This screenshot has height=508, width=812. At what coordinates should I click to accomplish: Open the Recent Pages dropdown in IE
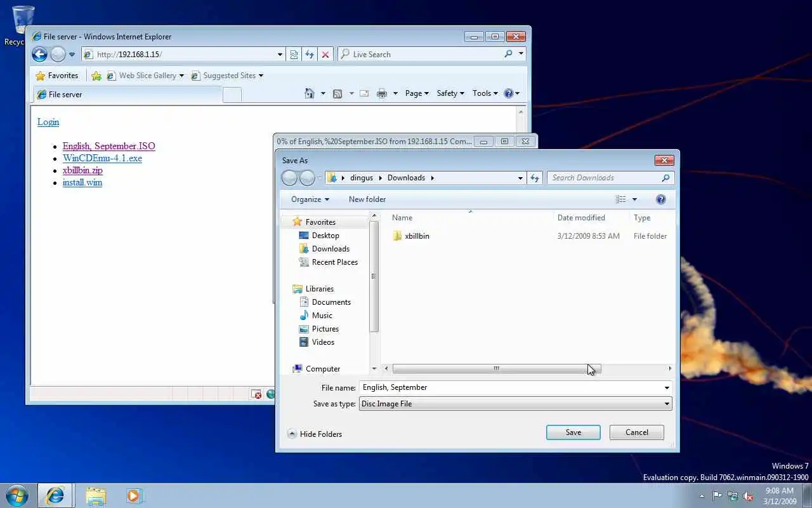[x=72, y=55]
